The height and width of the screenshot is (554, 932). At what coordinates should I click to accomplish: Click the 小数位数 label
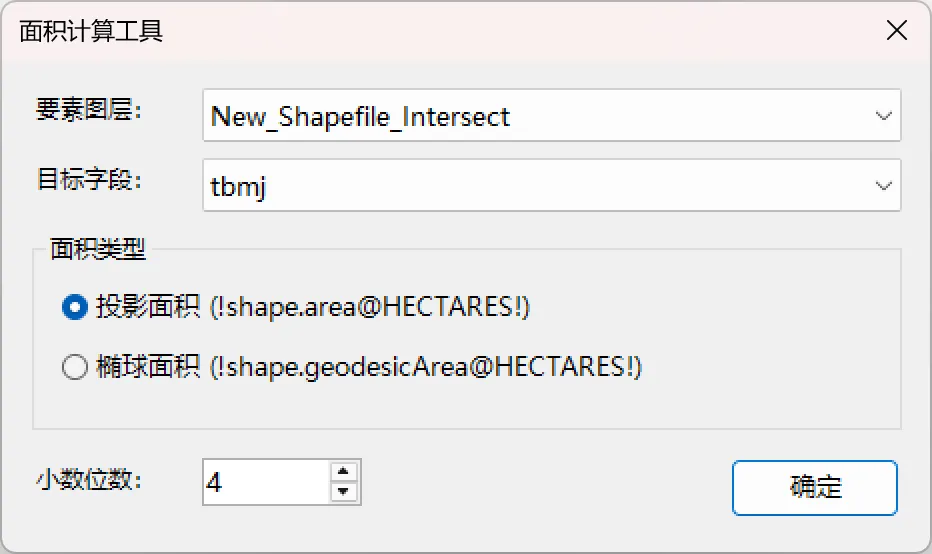point(89,480)
